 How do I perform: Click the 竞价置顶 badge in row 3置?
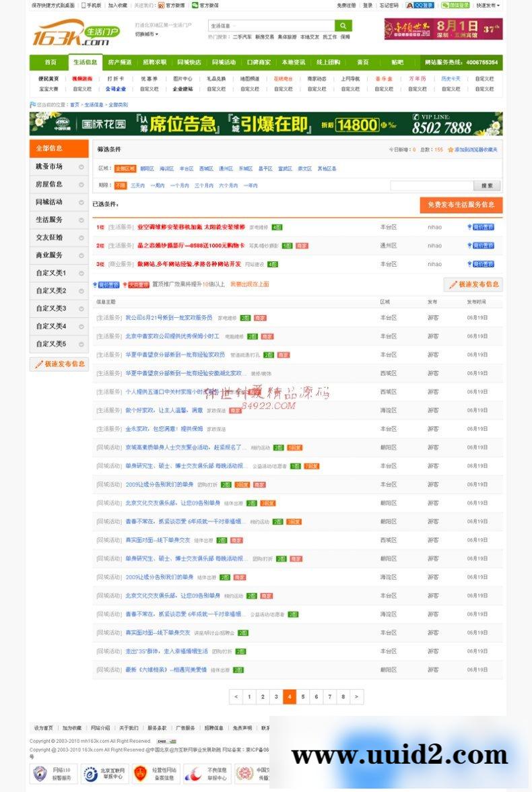click(480, 264)
